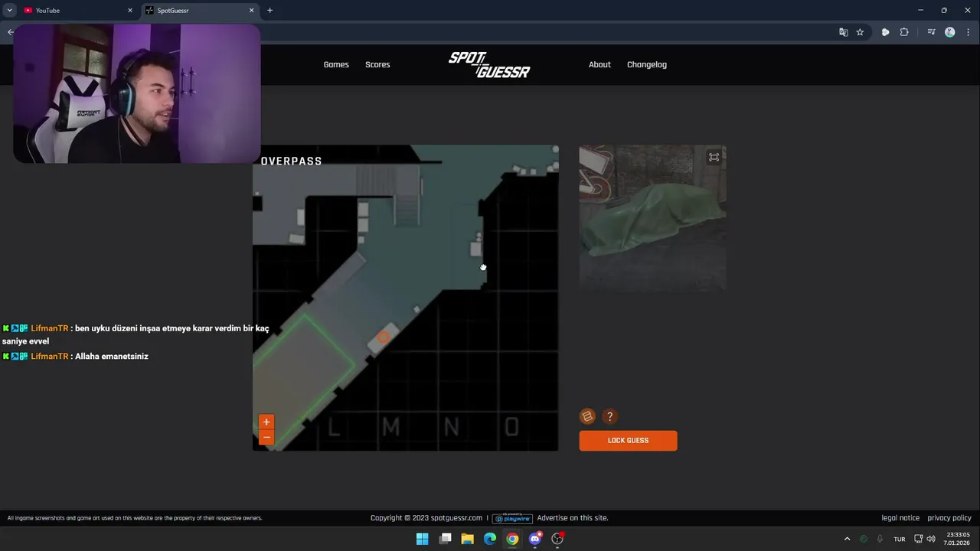Viewport: 980px width, 551px height.
Task: Bookmark this page with star icon
Action: 860,32
